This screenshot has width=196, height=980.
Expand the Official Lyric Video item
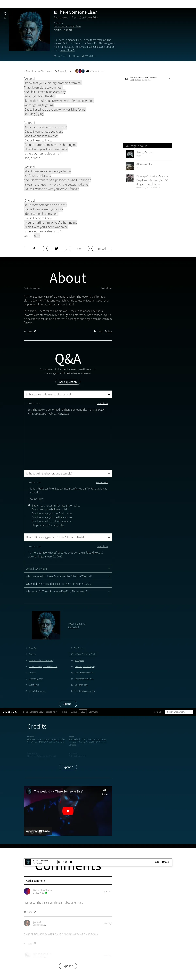pos(68,568)
